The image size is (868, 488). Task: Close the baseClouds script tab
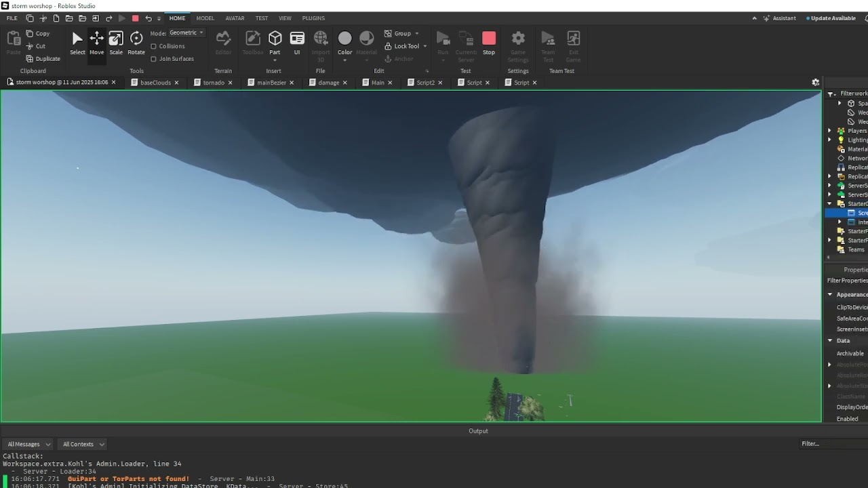pos(176,83)
